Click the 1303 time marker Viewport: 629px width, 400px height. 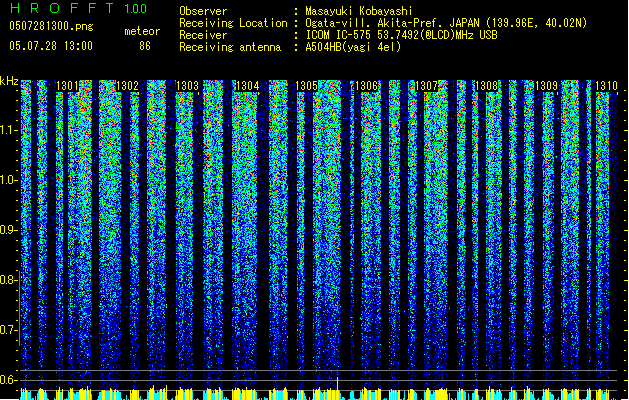187,86
